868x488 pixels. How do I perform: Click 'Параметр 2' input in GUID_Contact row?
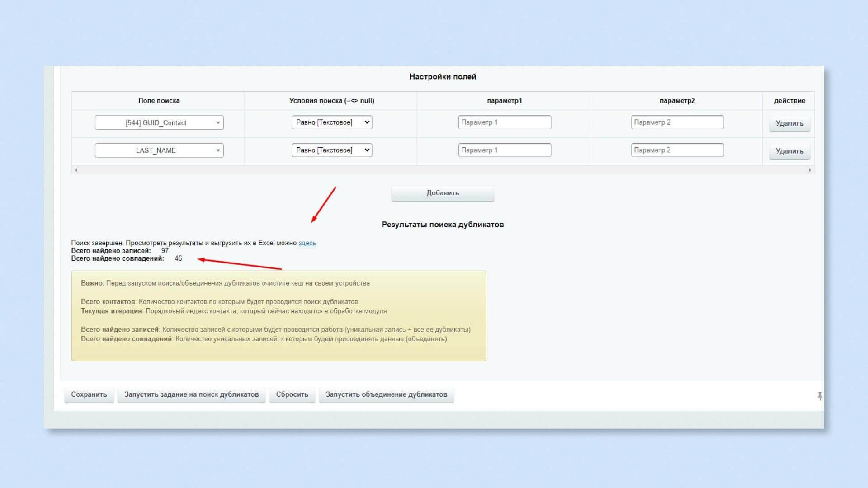coord(677,122)
